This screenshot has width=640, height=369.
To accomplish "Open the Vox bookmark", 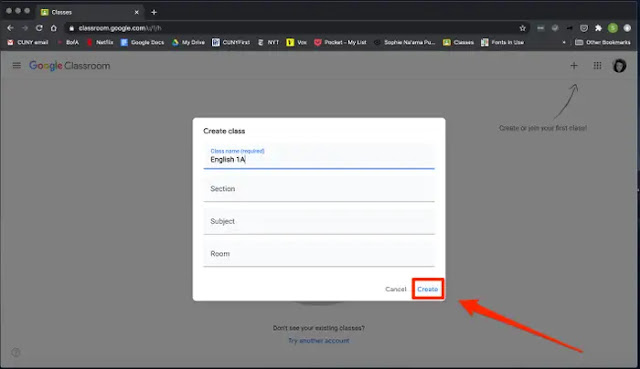I will [296, 42].
